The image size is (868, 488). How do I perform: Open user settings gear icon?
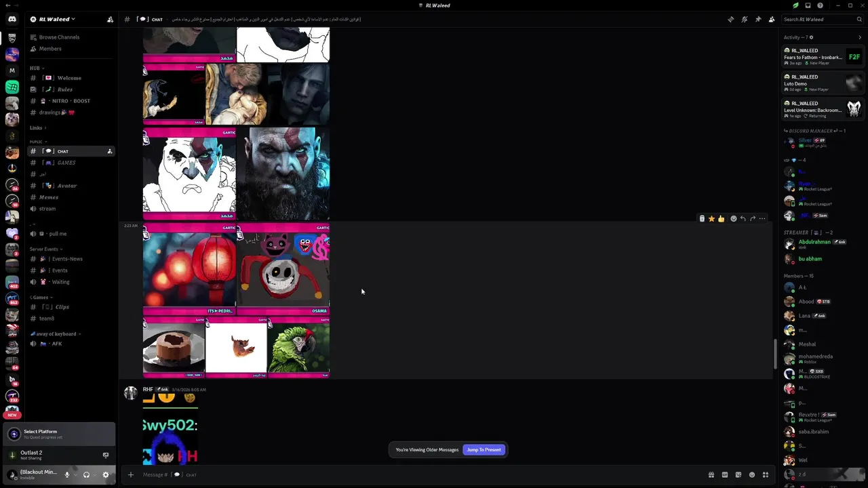[105, 474]
